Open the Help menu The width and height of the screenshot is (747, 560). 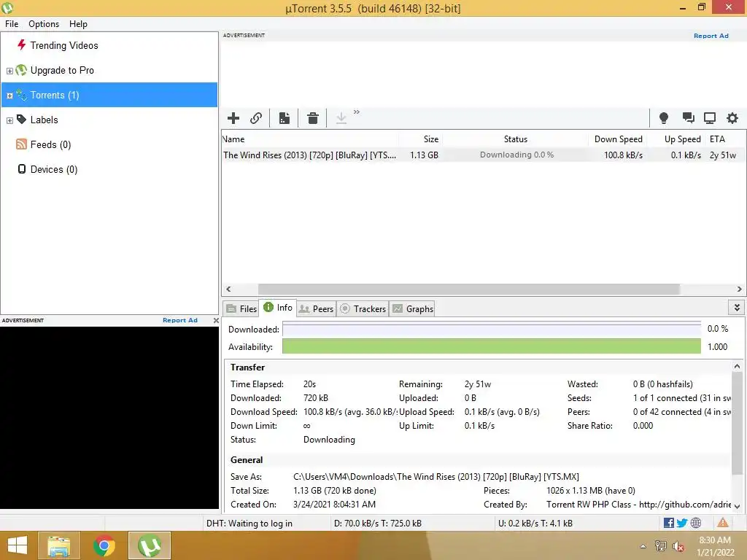(78, 24)
